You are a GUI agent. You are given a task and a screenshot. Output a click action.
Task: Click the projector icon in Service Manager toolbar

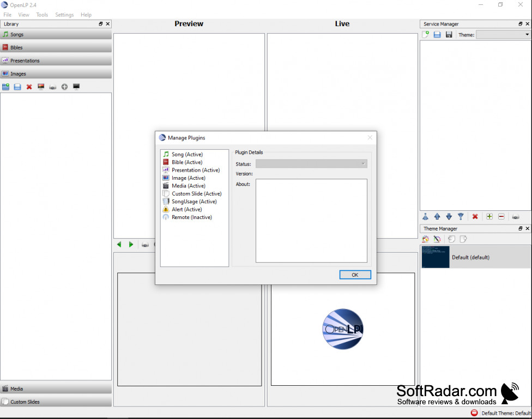point(516,217)
